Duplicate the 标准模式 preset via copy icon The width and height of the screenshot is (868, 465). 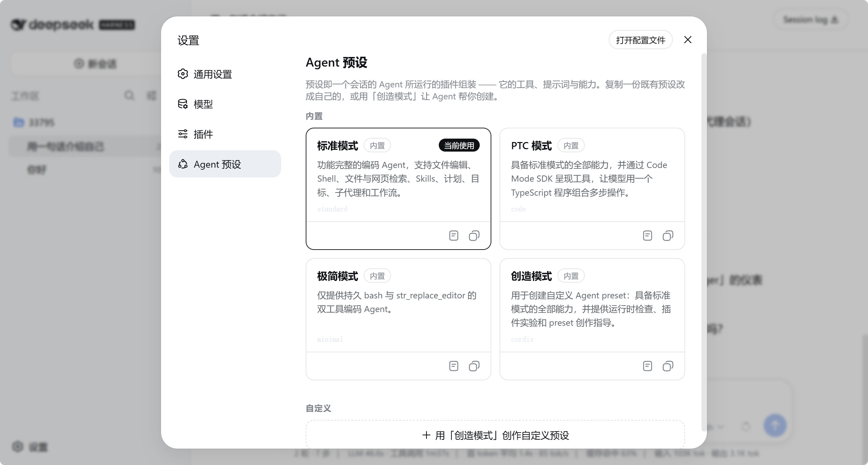474,236
